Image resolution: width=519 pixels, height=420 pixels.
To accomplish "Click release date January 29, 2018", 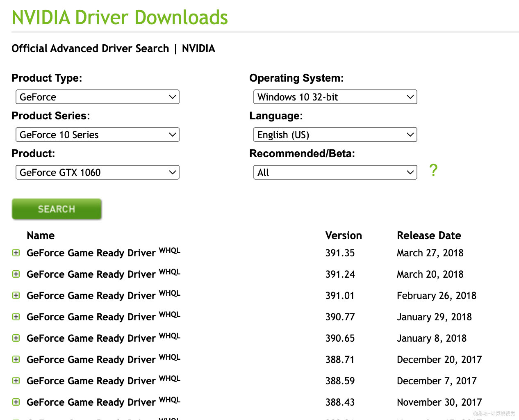I will point(434,317).
